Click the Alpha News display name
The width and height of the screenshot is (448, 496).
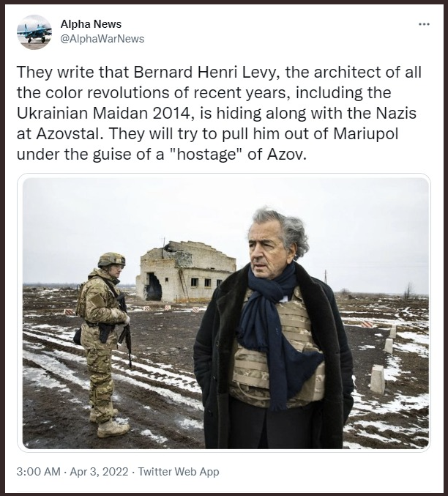91,24
